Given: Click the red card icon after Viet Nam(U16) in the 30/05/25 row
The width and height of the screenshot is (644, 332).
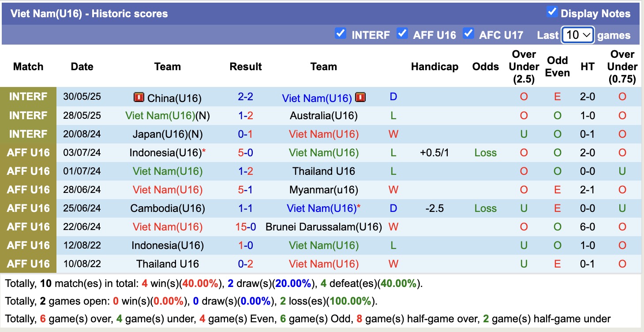Looking at the screenshot, I should click(x=360, y=98).
